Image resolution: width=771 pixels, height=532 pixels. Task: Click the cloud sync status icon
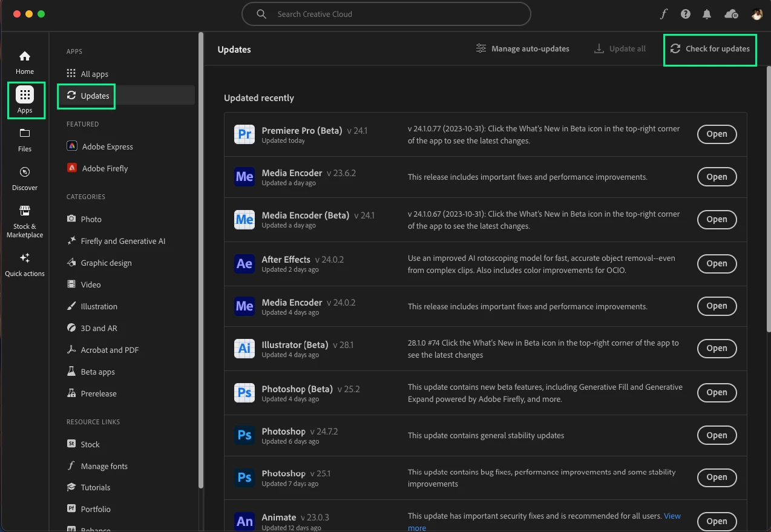pos(731,14)
